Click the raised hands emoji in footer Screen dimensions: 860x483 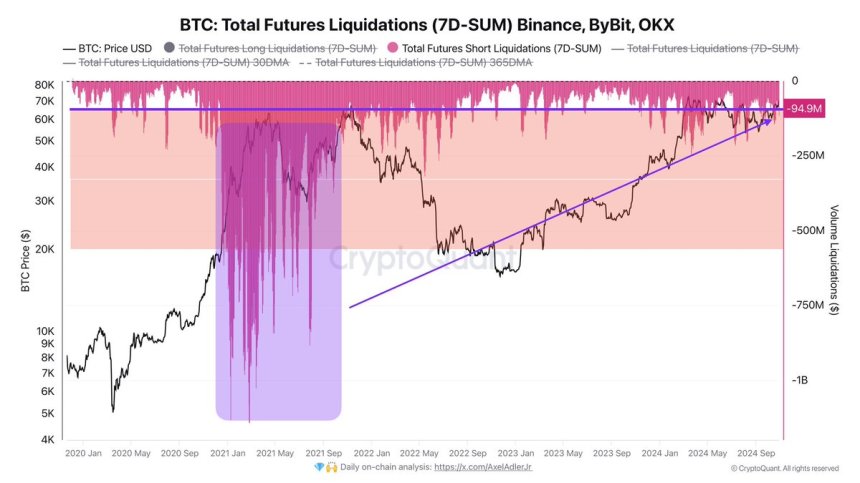[331, 467]
